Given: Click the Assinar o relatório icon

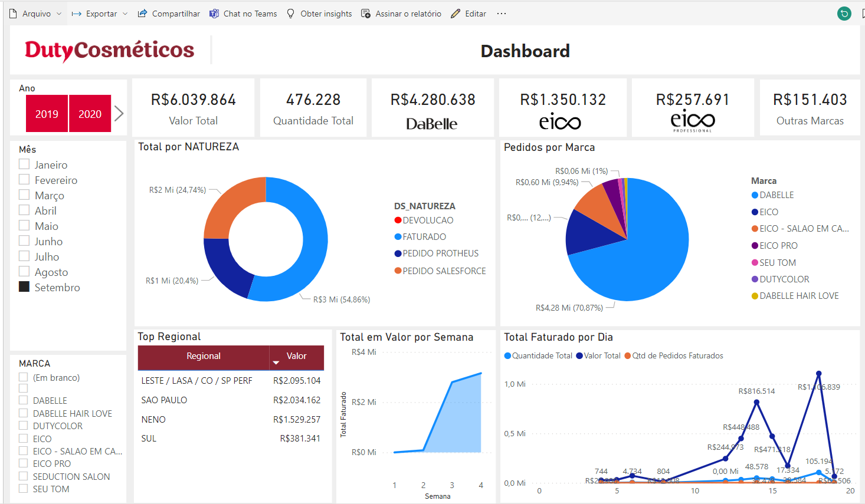Looking at the screenshot, I should coord(366,14).
